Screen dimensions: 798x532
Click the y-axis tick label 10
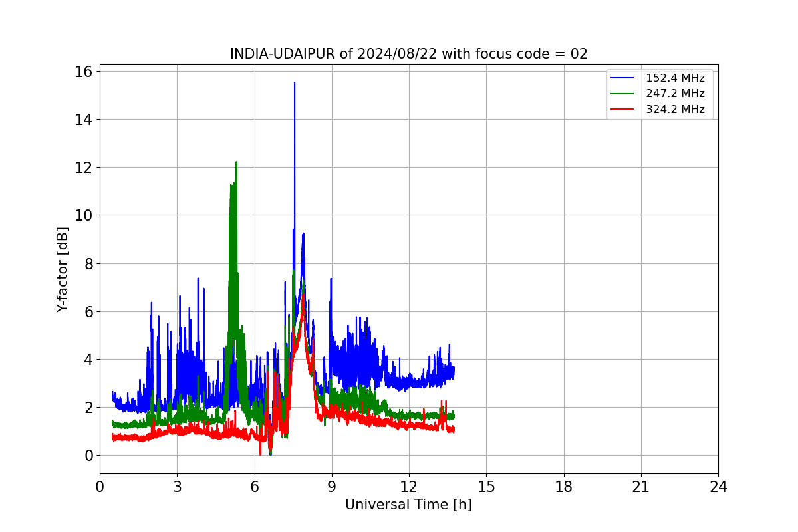pos(84,215)
